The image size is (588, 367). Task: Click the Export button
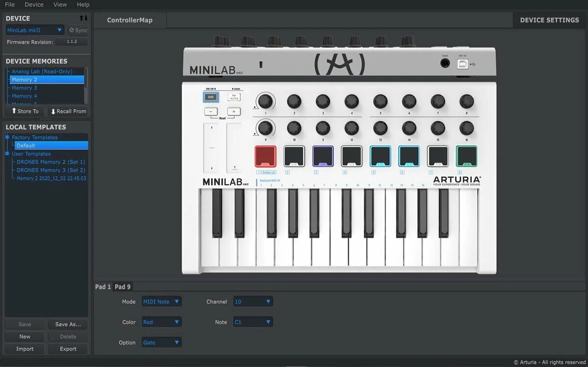pyautogui.click(x=68, y=349)
